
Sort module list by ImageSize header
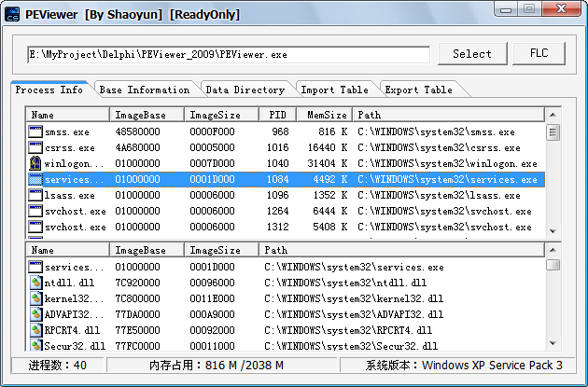[221, 250]
